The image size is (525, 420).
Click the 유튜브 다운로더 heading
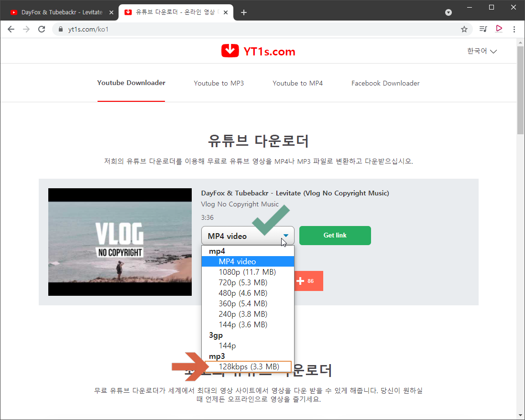point(258,140)
